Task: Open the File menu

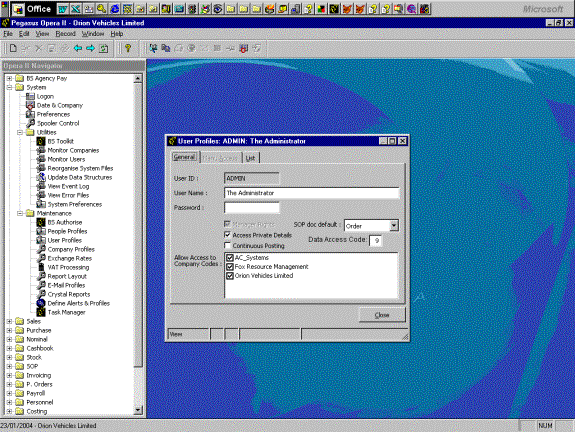Action: click(8, 34)
